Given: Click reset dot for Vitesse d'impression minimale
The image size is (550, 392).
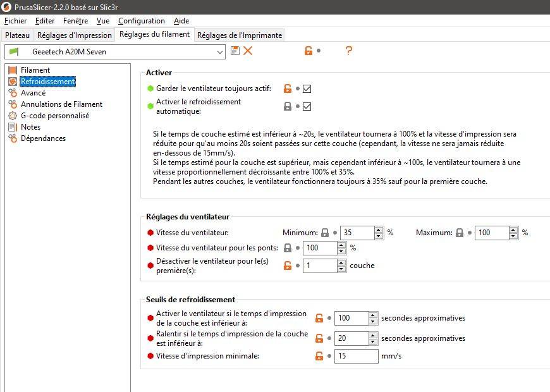Looking at the screenshot, I should [329, 356].
